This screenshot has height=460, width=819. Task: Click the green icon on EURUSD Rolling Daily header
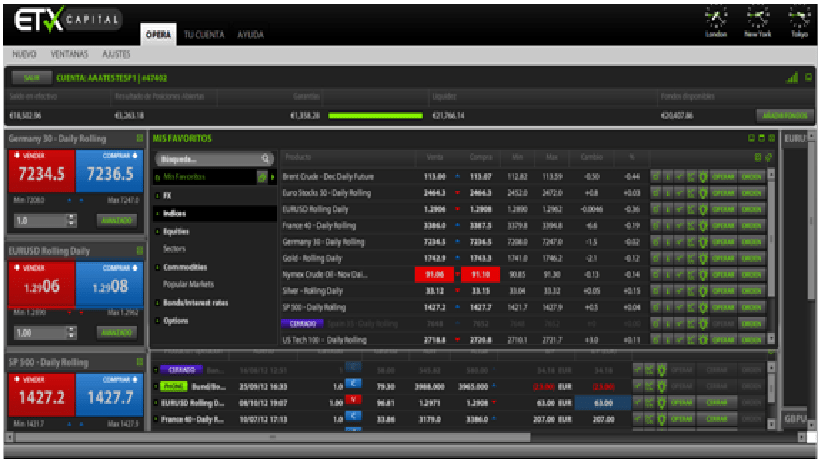(139, 251)
